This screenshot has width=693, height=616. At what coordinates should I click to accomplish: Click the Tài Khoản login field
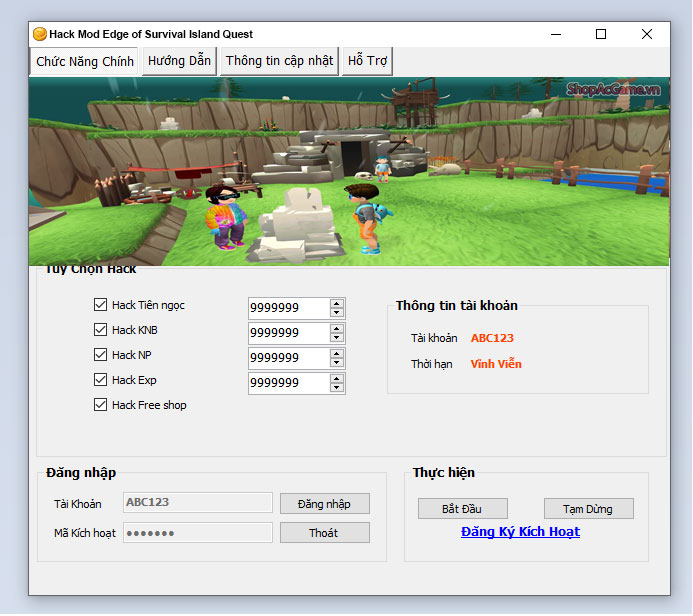click(x=198, y=503)
